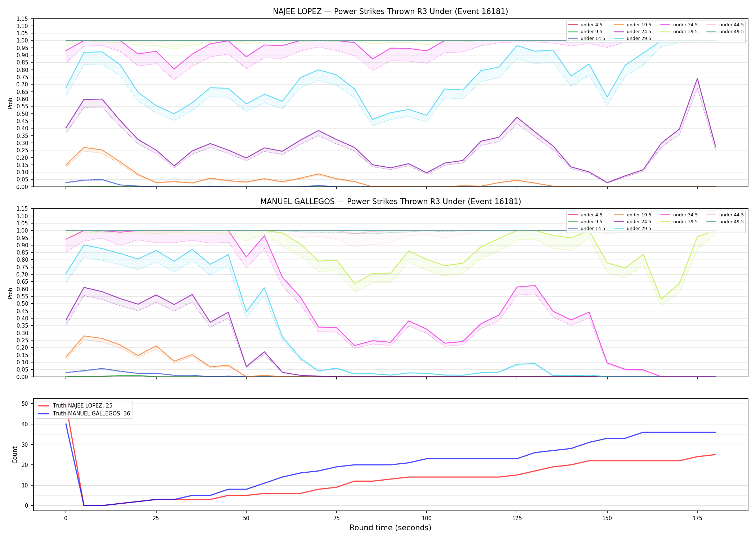
Task: Click Count axis tick label '40'
Action: [25, 424]
